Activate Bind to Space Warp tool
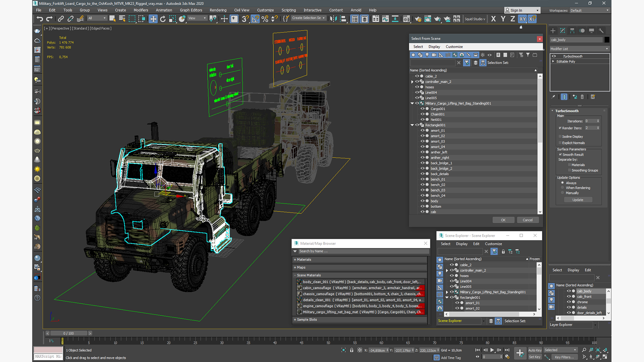 click(80, 19)
